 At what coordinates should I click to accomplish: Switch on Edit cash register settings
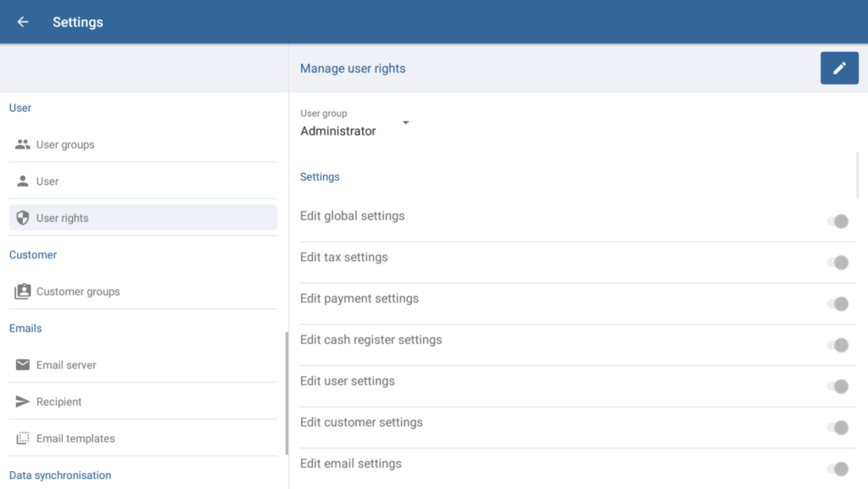(x=837, y=345)
